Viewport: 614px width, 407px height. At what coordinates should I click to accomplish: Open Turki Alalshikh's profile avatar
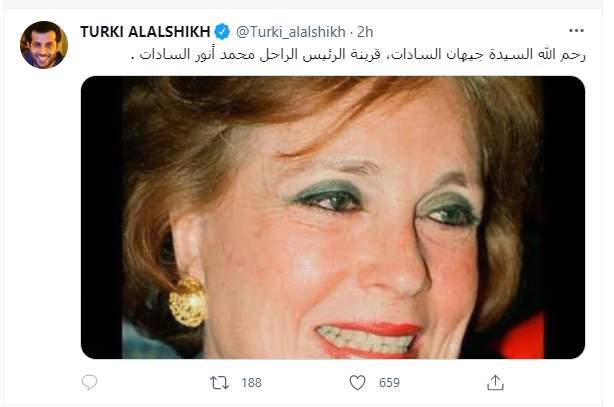[x=44, y=45]
